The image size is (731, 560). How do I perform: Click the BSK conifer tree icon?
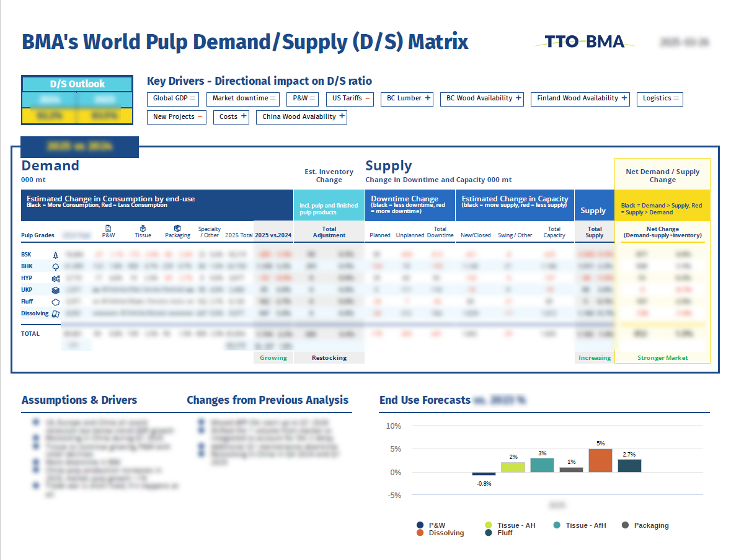(56, 255)
